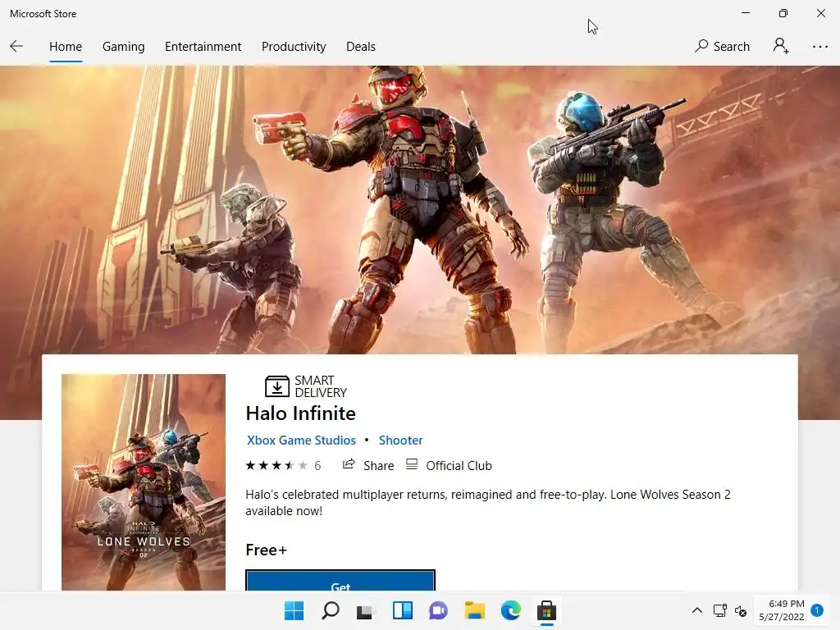This screenshot has height=630, width=840.
Task: Click the network status tray icon
Action: click(719, 610)
